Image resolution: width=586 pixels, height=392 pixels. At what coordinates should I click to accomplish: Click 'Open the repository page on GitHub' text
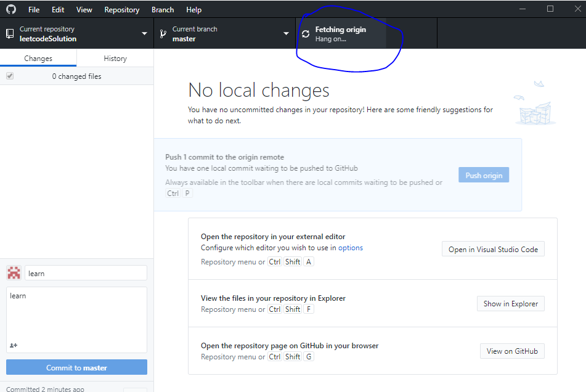tap(290, 346)
